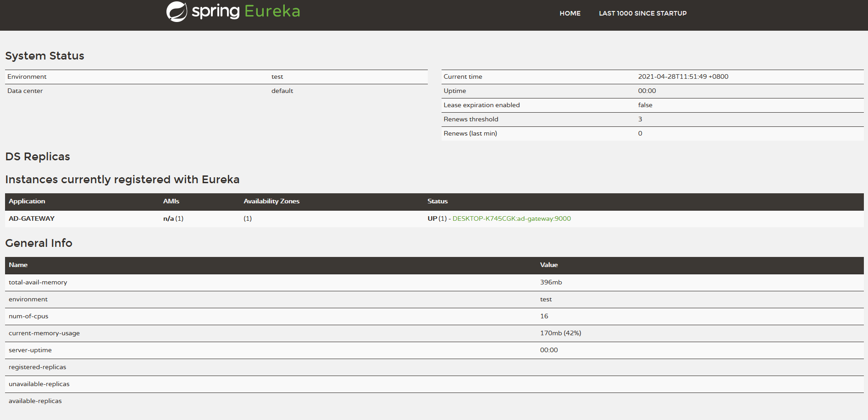
Task: Select the Data center label
Action: tap(25, 91)
